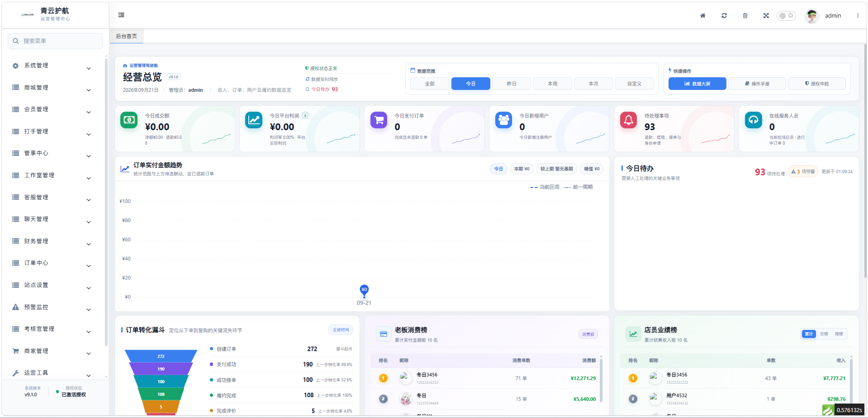Click the blue 今日新增用户 people icon
This screenshot has height=418, width=868.
point(503,120)
